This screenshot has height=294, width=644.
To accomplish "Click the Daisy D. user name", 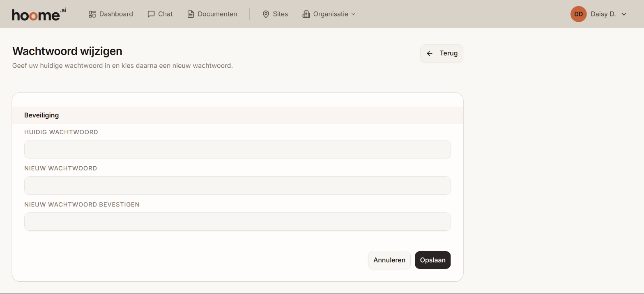I will (x=603, y=14).
